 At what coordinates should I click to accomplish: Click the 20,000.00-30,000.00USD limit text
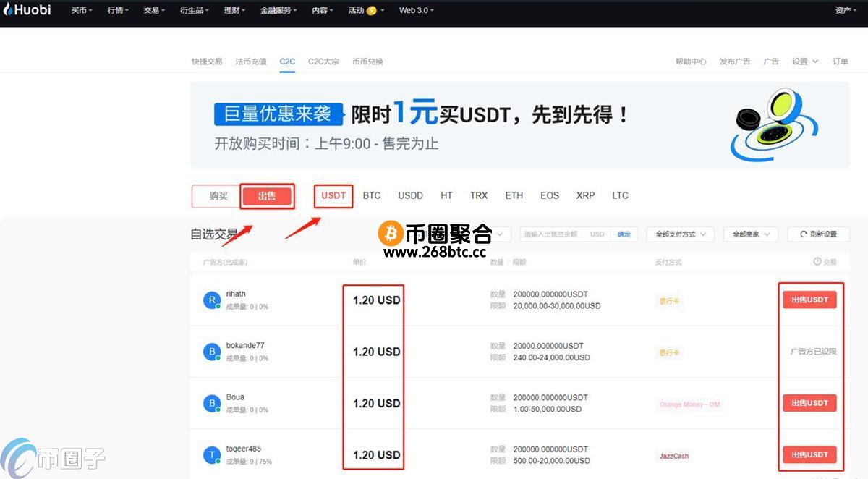point(557,306)
